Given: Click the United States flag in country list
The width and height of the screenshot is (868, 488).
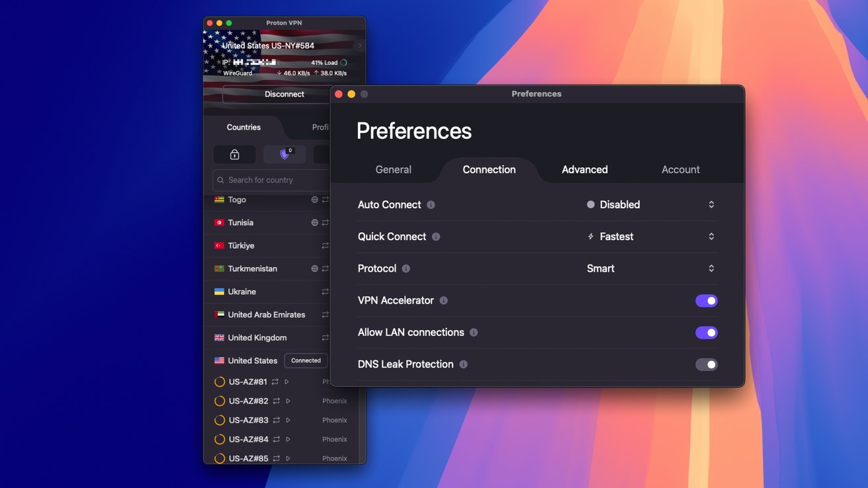Looking at the screenshot, I should (x=219, y=360).
